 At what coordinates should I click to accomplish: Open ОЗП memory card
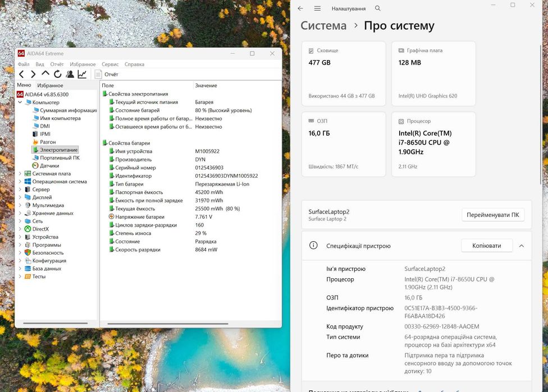click(344, 144)
